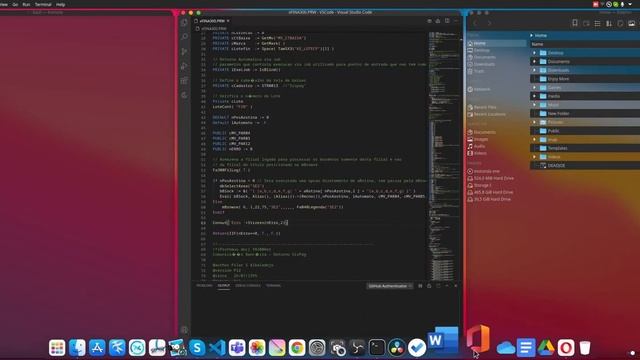The image size is (640, 360).
Task: Open the Help menu
Action: tap(60, 4)
